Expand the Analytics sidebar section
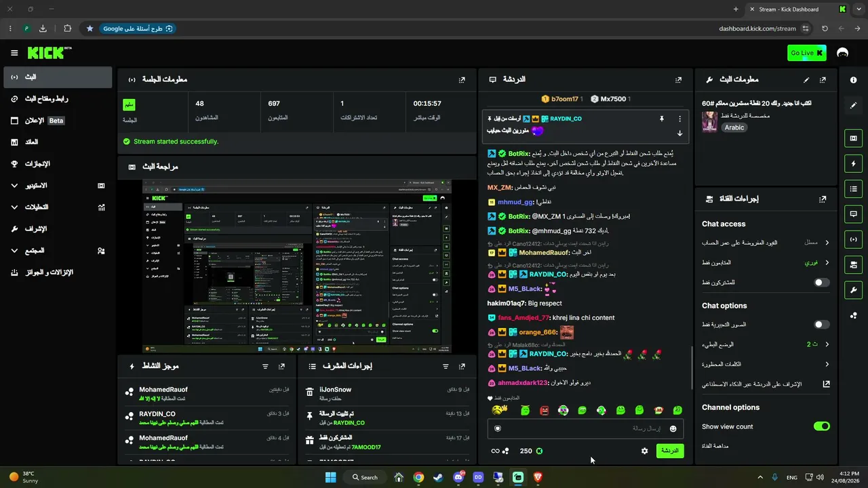 click(x=14, y=207)
